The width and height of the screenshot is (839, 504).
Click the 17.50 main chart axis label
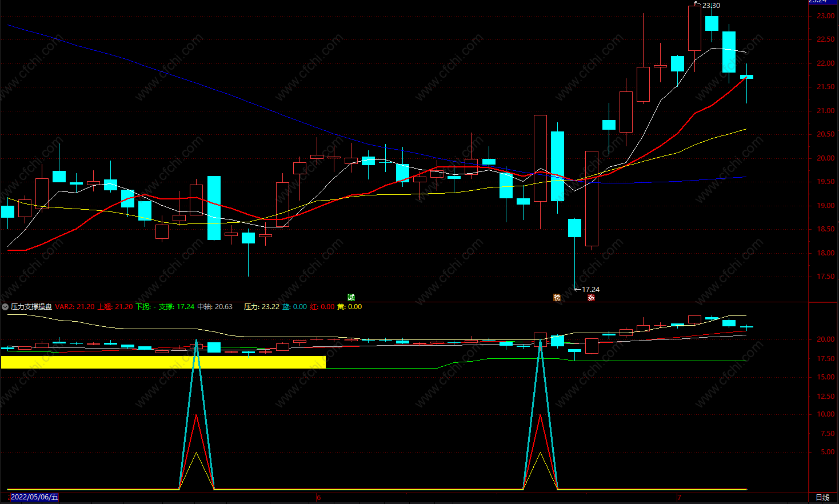pyautogui.click(x=825, y=277)
